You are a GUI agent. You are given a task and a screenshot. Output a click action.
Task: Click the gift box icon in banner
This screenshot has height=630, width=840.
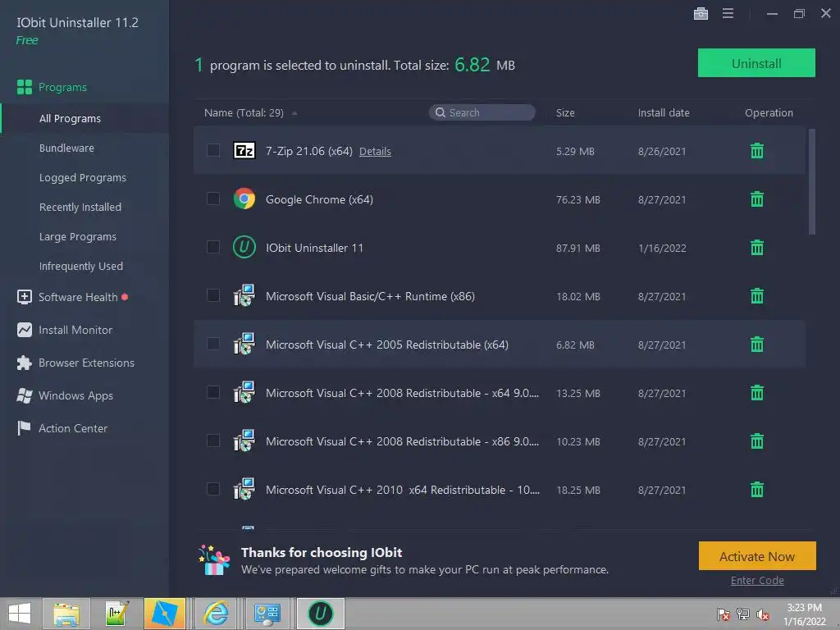click(x=214, y=560)
